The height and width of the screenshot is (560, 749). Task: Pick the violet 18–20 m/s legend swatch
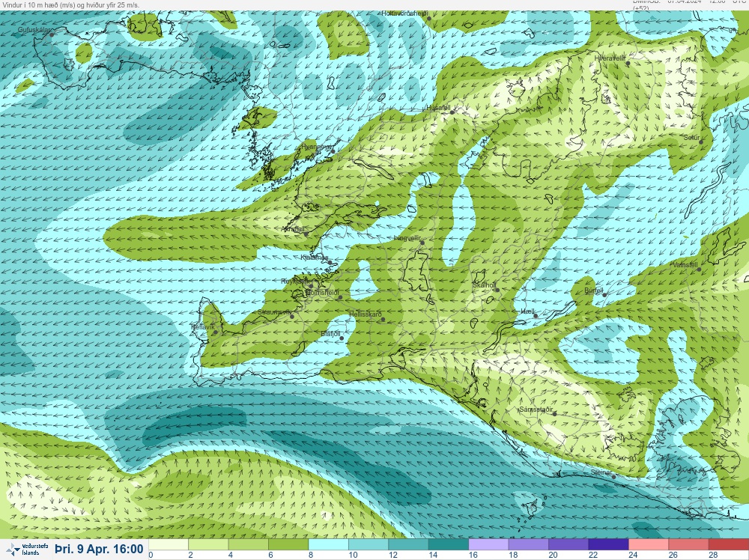529,545
